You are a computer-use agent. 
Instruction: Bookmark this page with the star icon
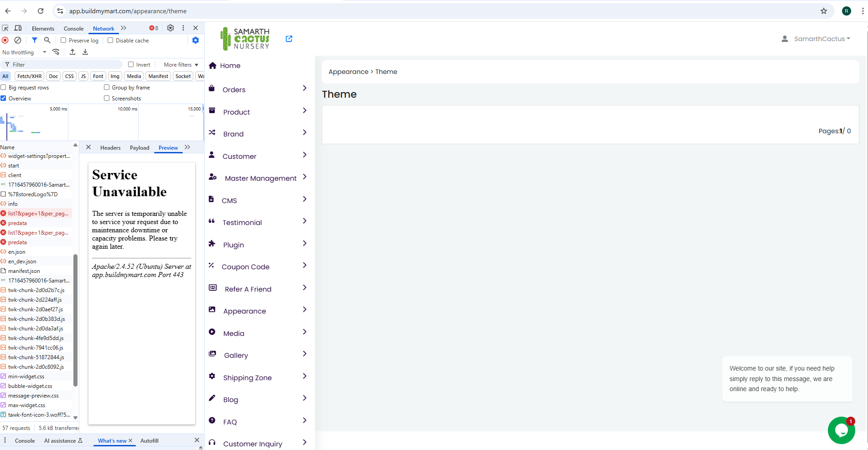click(824, 11)
